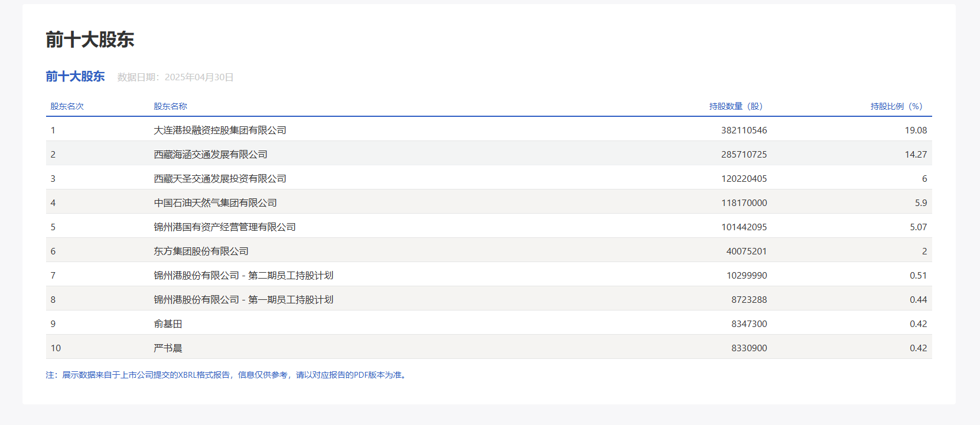Screen dimensions: 980x425
Task: Select the blue 前十大股东 section tab
Action: tap(75, 76)
